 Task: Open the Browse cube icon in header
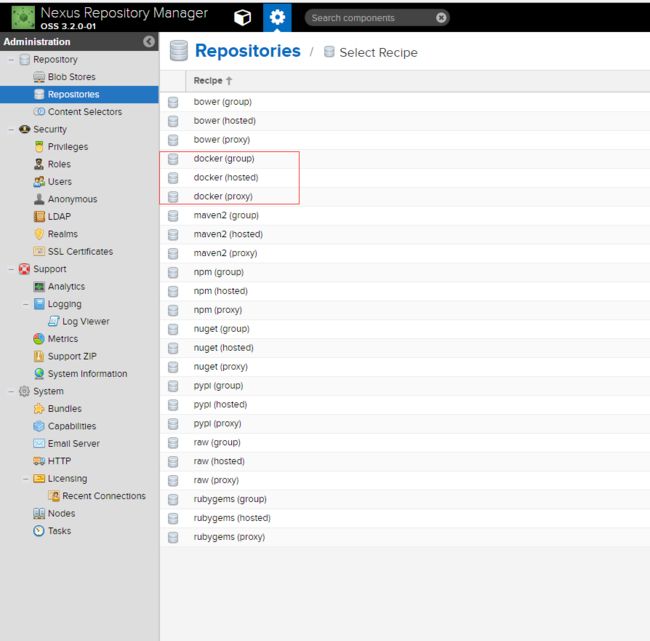click(x=243, y=17)
